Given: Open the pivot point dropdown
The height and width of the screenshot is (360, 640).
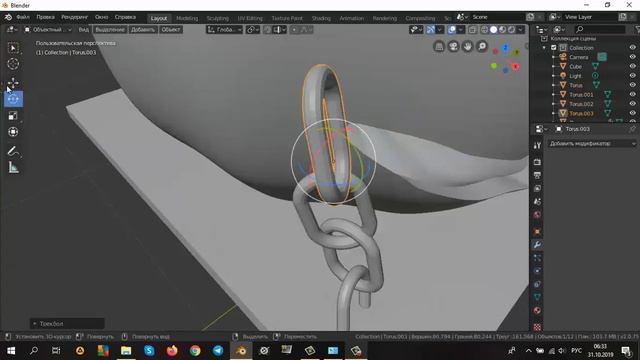Looking at the screenshot, I should [x=253, y=30].
